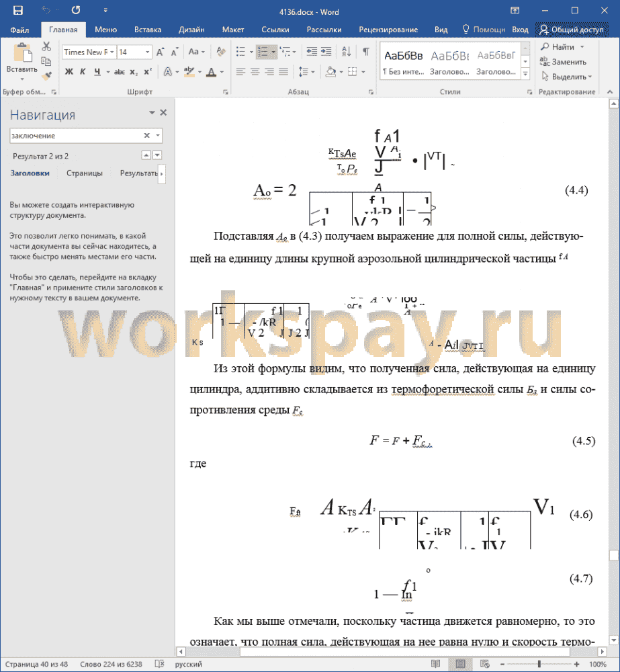
Task: Go to previous search result
Action: (x=146, y=155)
